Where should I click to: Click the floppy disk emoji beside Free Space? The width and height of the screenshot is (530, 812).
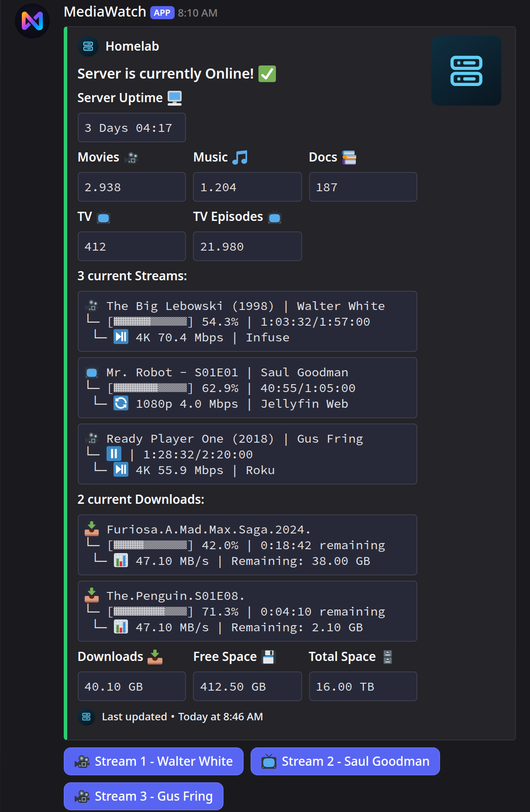(268, 657)
